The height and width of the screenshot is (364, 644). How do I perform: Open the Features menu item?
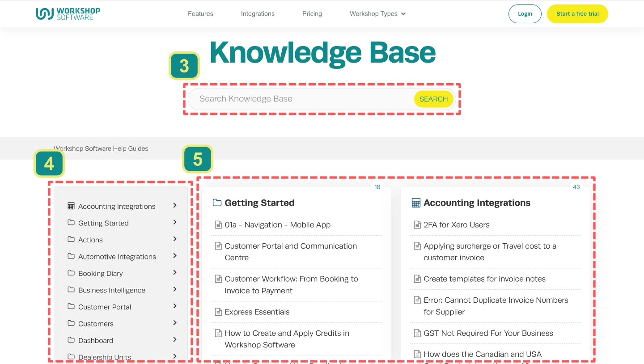[200, 13]
